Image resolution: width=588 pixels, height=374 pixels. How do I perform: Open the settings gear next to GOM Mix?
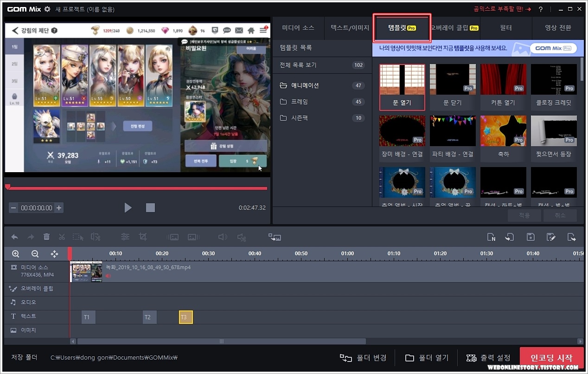click(x=47, y=9)
